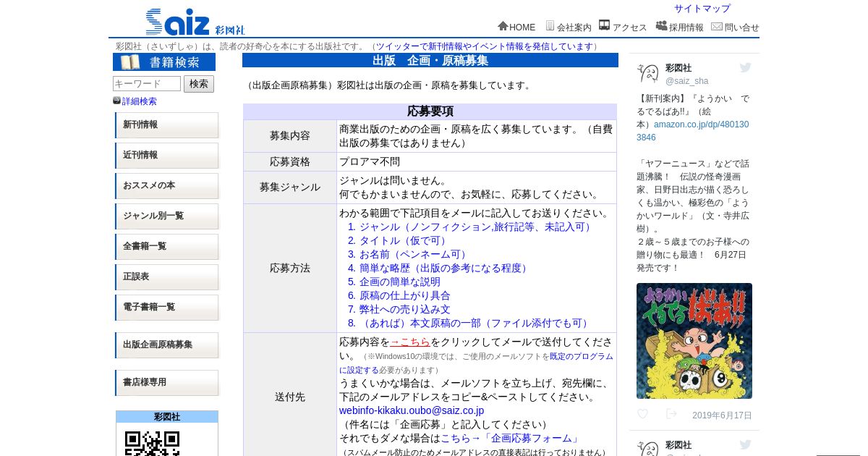Click the book icon beside 書籍検索
This screenshot has height=456, width=868.
pyautogui.click(x=130, y=62)
